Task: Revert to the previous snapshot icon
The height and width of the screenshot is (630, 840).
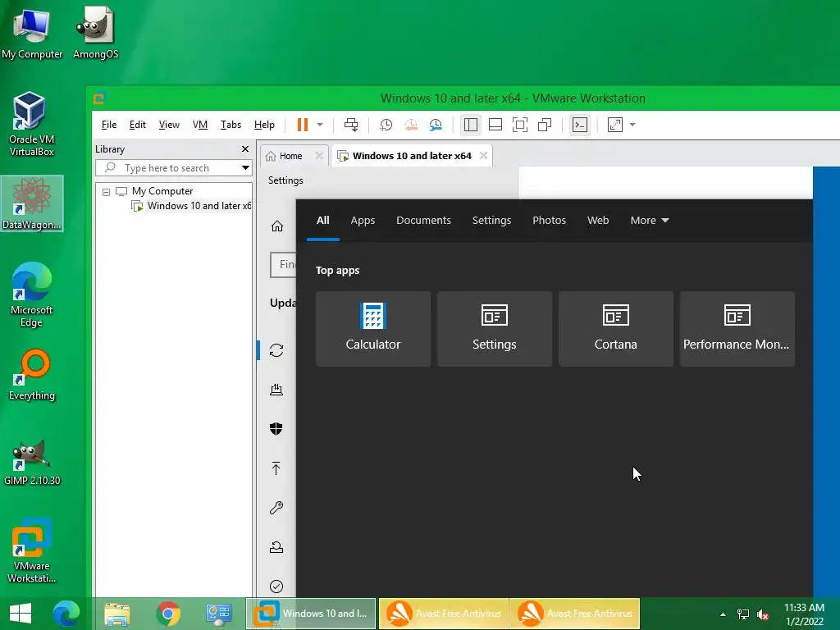Action: [x=411, y=125]
